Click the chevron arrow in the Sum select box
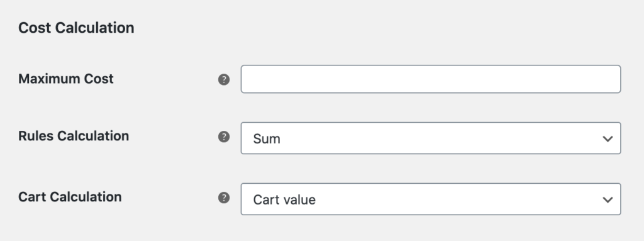The width and height of the screenshot is (644, 241). [608, 139]
